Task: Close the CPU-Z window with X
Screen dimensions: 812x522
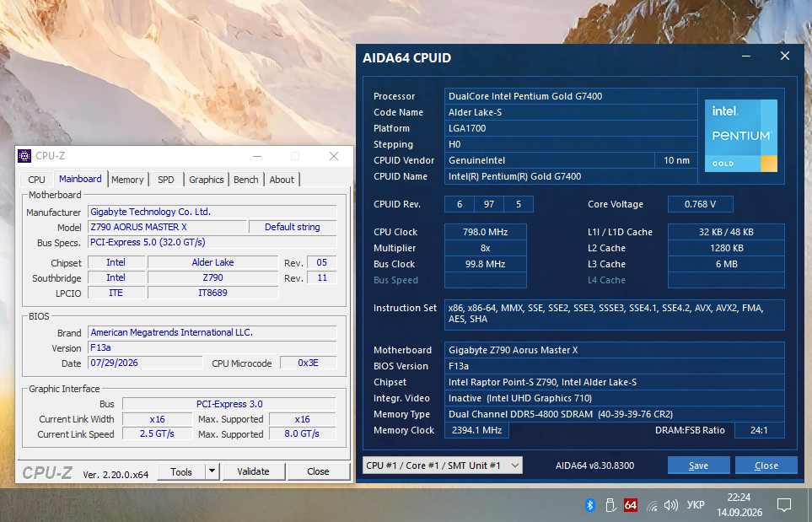Action: [334, 156]
